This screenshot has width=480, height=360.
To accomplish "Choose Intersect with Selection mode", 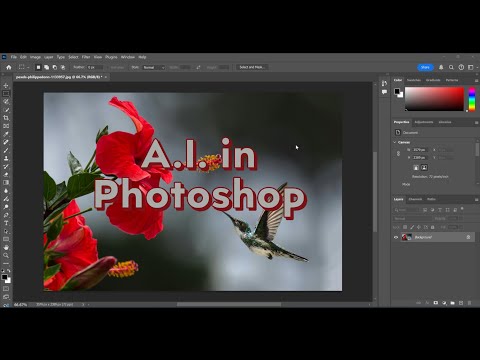I will point(63,67).
